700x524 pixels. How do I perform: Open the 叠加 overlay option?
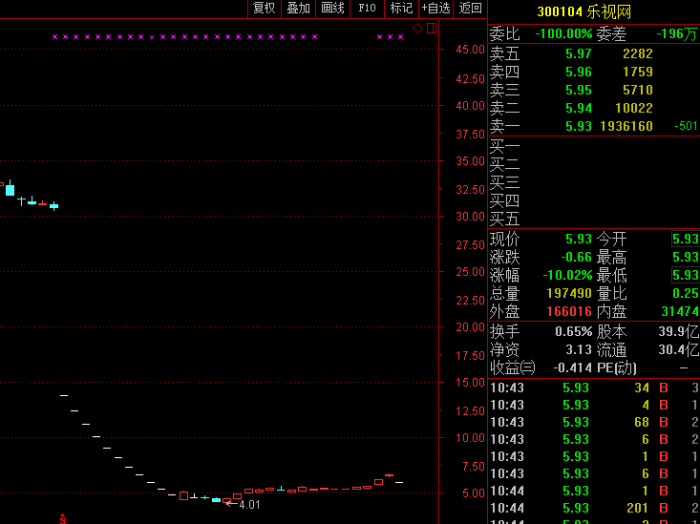tap(298, 8)
